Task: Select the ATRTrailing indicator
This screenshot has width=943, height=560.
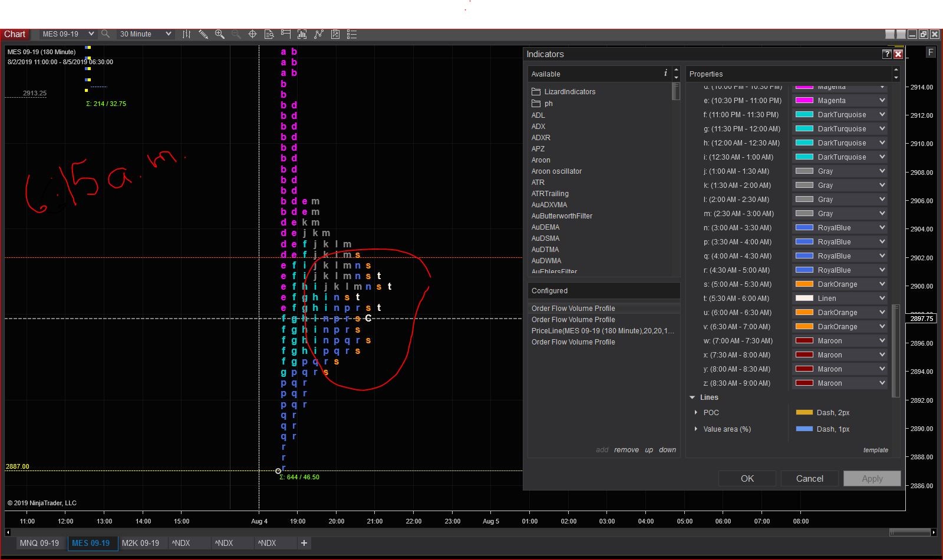Action: (x=550, y=194)
